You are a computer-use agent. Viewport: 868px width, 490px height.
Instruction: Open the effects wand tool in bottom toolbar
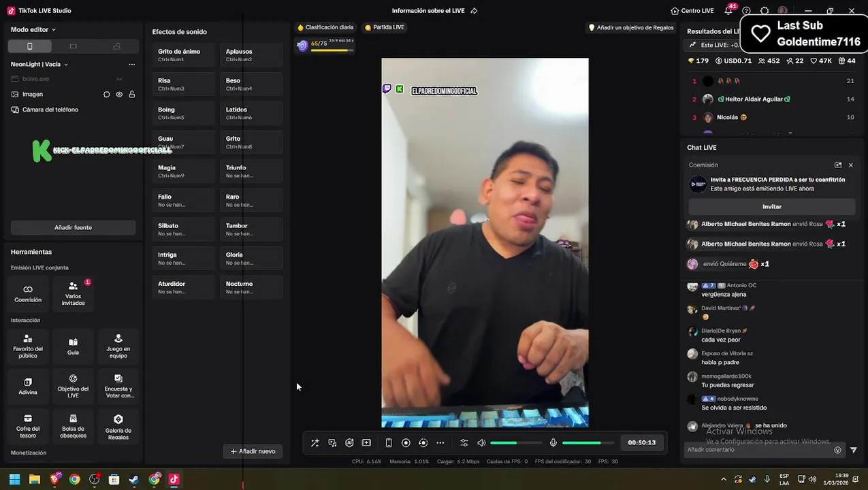[x=315, y=443]
